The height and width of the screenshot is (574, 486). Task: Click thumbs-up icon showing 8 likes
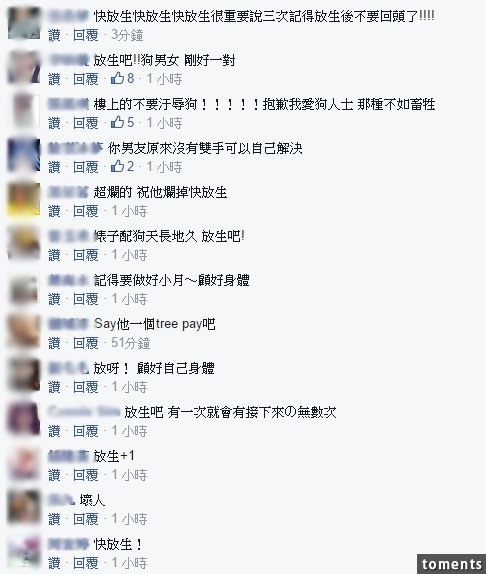117,78
